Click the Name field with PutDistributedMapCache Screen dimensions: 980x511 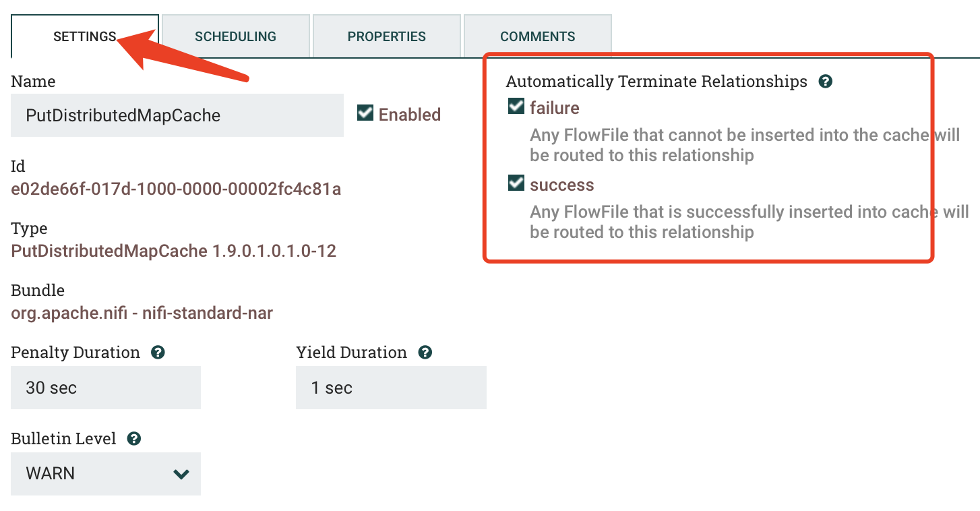[177, 115]
